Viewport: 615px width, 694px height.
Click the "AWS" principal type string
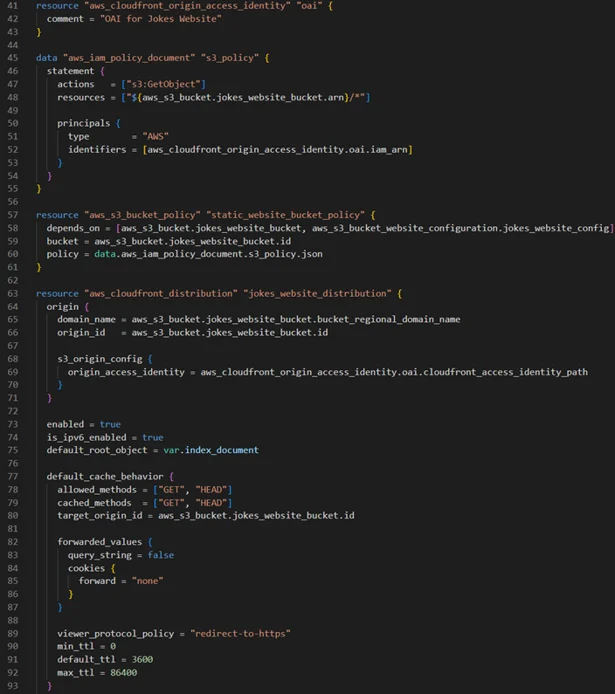155,136
